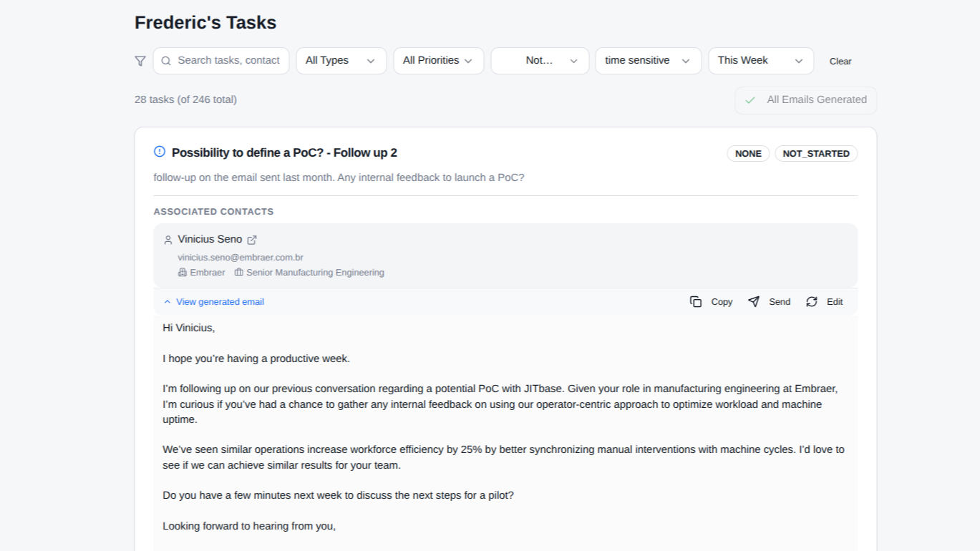The width and height of the screenshot is (980, 551).
Task: Click the Send paper plane icon
Action: (x=754, y=302)
